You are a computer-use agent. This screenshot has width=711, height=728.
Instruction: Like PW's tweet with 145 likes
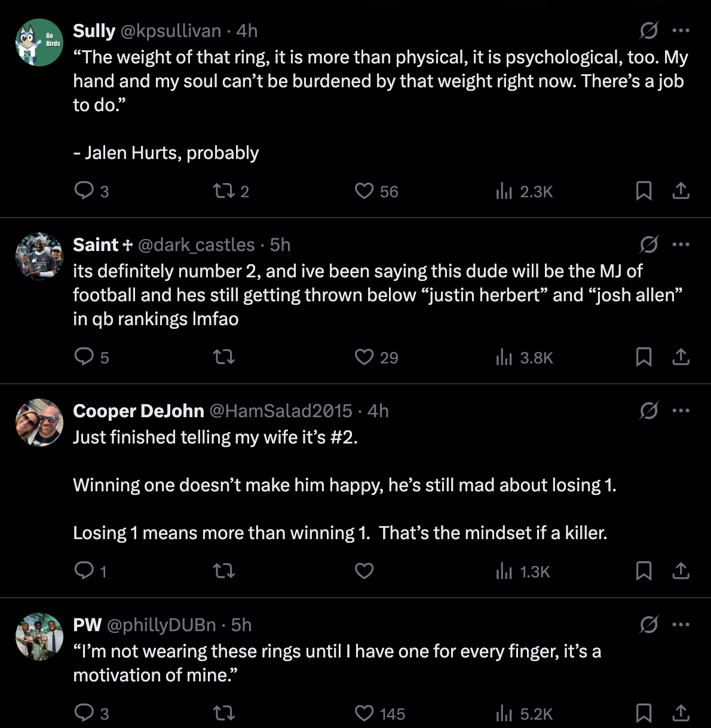click(364, 713)
